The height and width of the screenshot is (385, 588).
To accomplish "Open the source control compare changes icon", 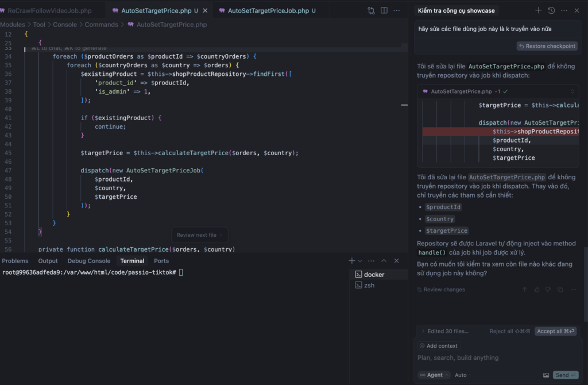I will (371, 10).
